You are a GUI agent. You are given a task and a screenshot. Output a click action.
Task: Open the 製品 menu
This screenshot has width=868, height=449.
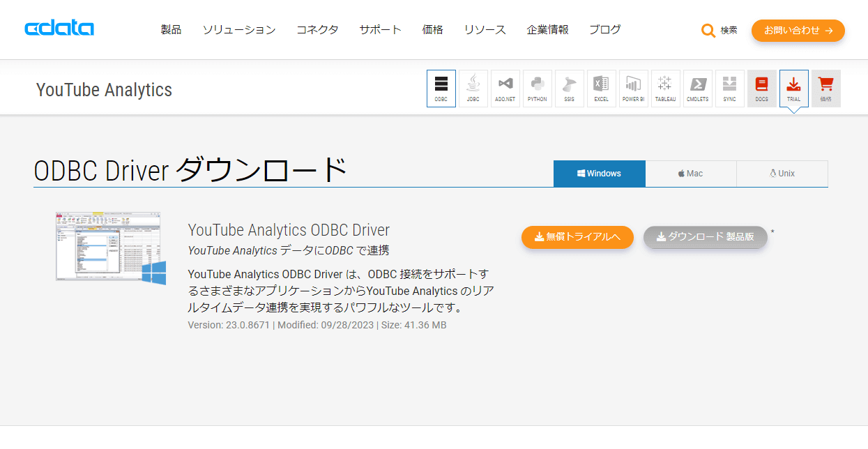171,30
